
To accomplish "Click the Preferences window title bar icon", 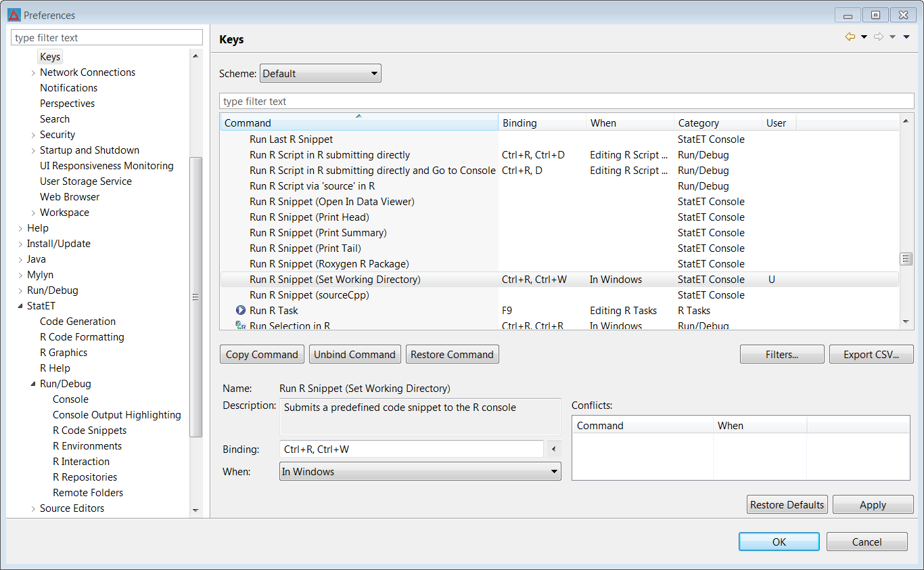I will tap(14, 15).
